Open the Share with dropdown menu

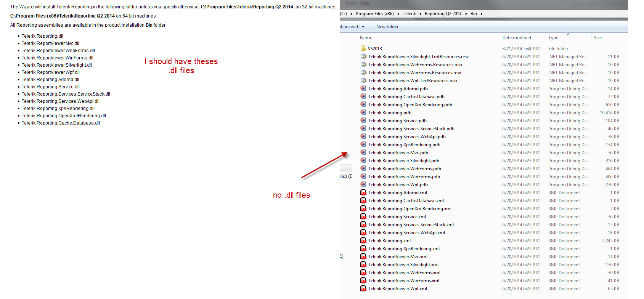point(352,27)
